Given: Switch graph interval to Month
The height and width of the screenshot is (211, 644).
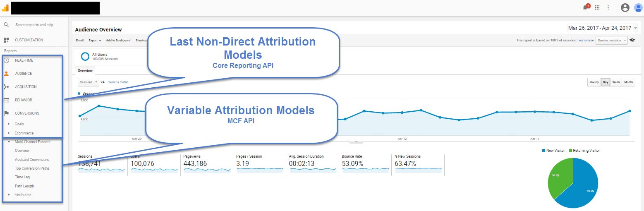Looking at the screenshot, I should click(x=628, y=82).
